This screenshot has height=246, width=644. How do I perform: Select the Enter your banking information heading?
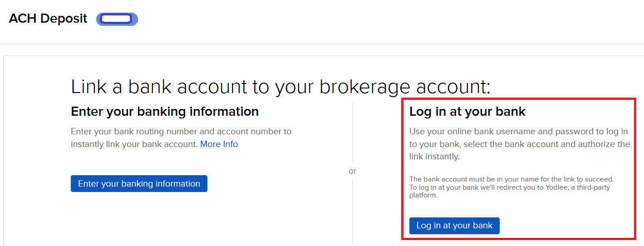pos(165,111)
